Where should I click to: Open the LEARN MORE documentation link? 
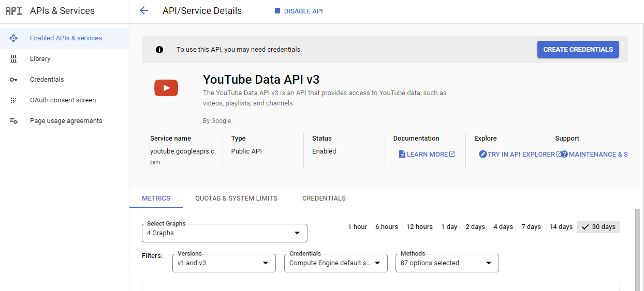427,154
